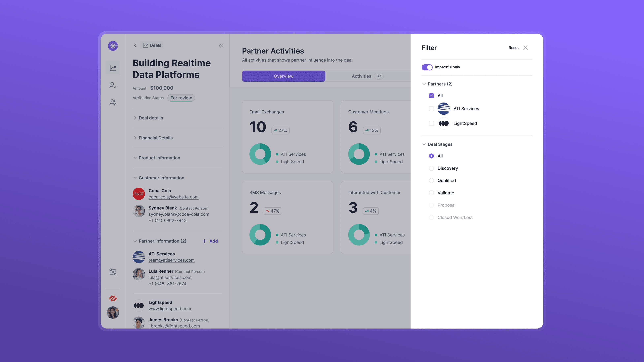This screenshot has width=644, height=362.
Task: Collapse the Deal Stages filter group
Action: (x=424, y=144)
